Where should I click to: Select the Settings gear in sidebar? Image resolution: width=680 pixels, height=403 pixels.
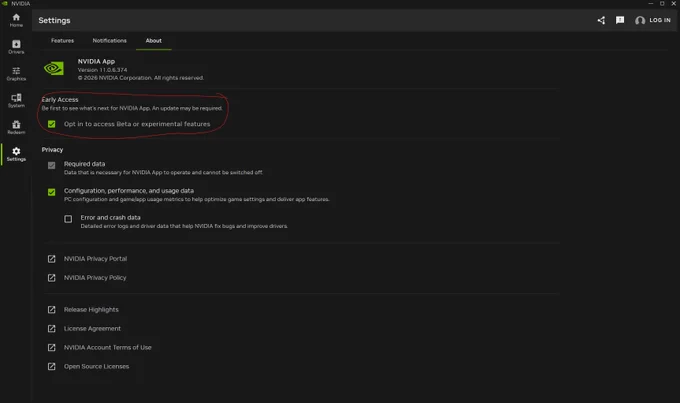tap(16, 154)
